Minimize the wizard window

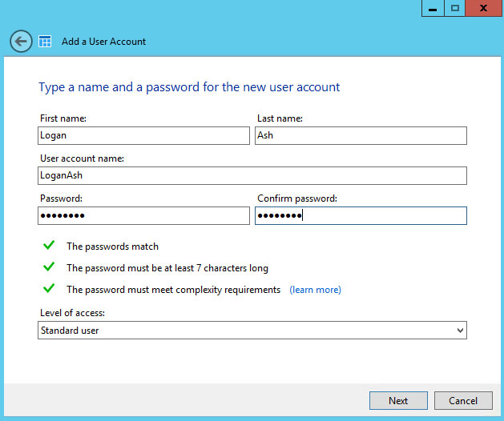click(433, 8)
